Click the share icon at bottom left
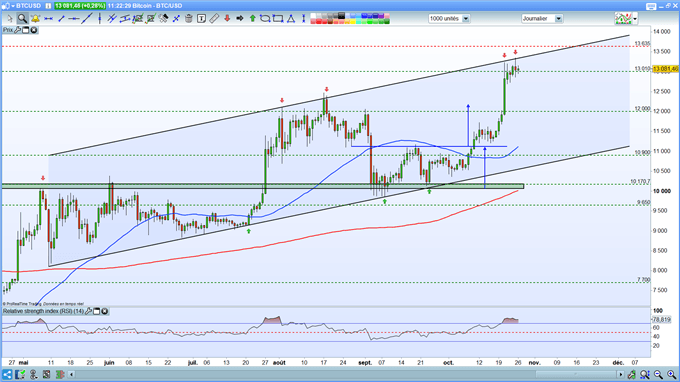Image resolution: width=680 pixels, height=382 pixels. 7,374
